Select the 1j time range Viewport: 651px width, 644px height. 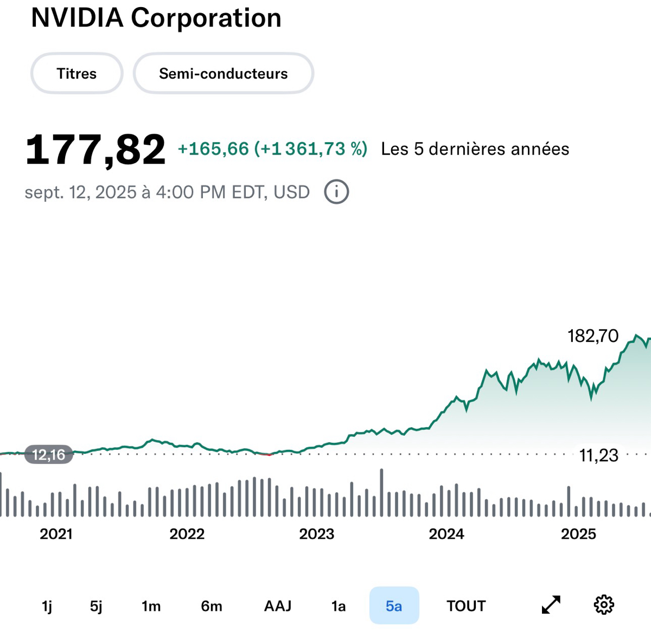[47, 606]
